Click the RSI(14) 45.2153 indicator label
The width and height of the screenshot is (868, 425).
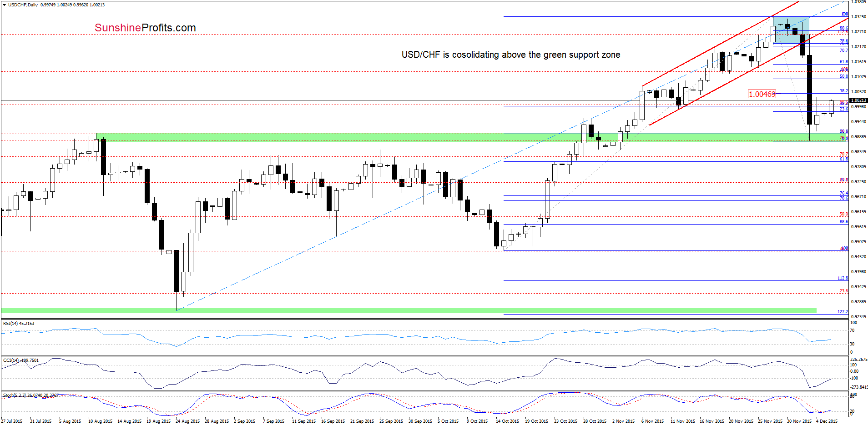[x=19, y=323]
